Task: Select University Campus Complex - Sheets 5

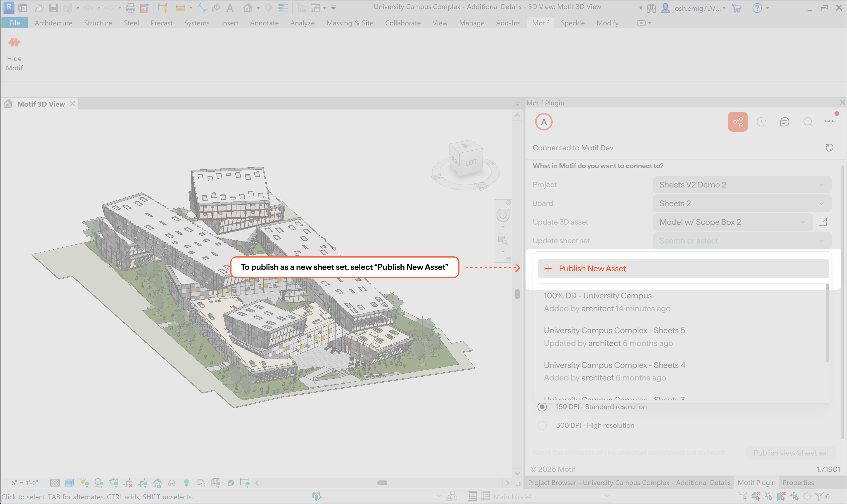Action: (x=682, y=337)
